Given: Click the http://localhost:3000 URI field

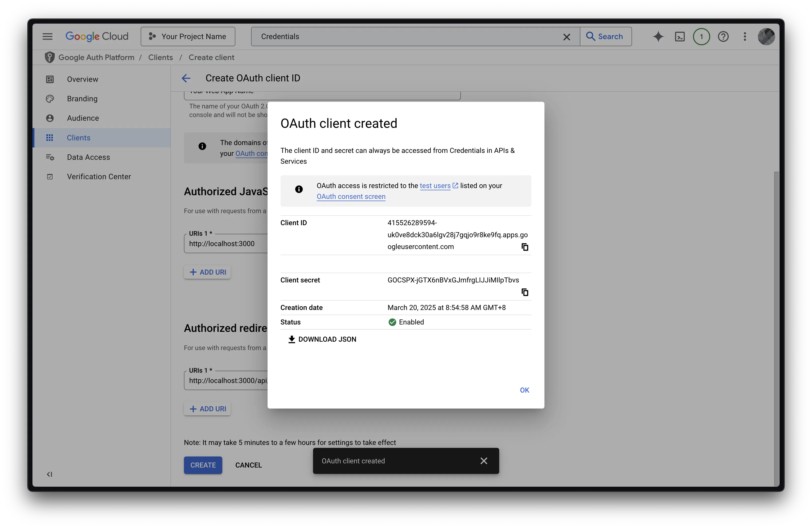Looking at the screenshot, I should [226, 244].
